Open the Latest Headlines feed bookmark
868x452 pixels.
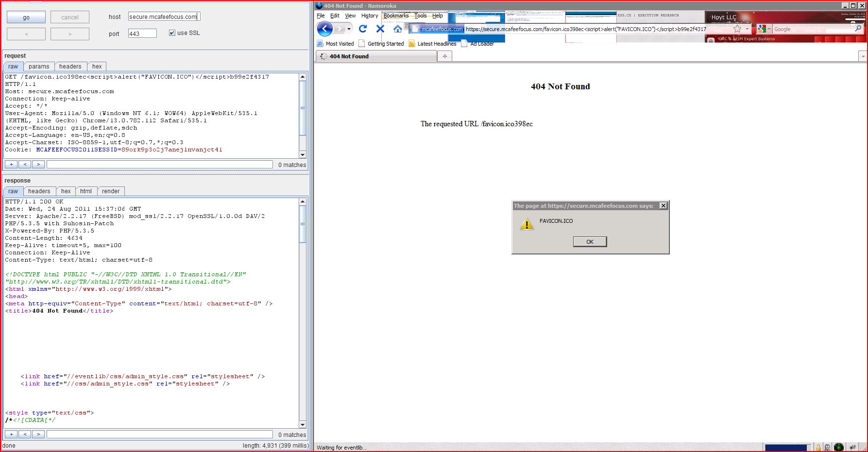[432, 44]
